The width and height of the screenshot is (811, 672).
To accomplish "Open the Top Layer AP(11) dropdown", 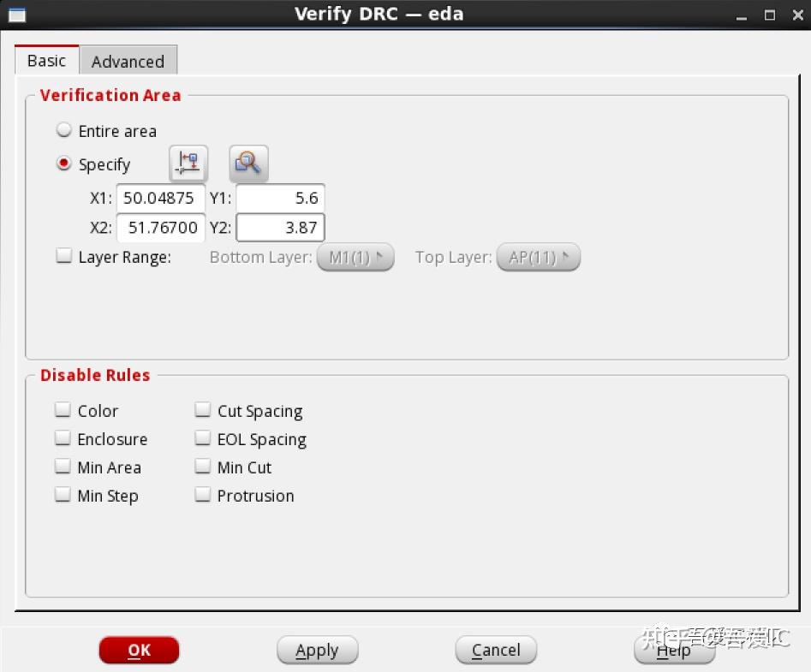I will pyautogui.click(x=539, y=256).
